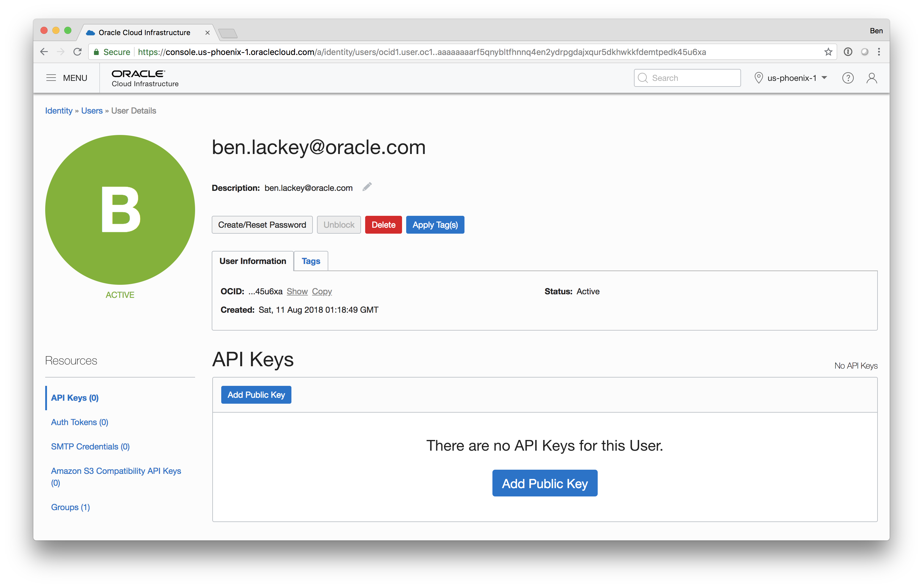Bookmark page with the star icon
This screenshot has height=588, width=923.
tap(828, 52)
